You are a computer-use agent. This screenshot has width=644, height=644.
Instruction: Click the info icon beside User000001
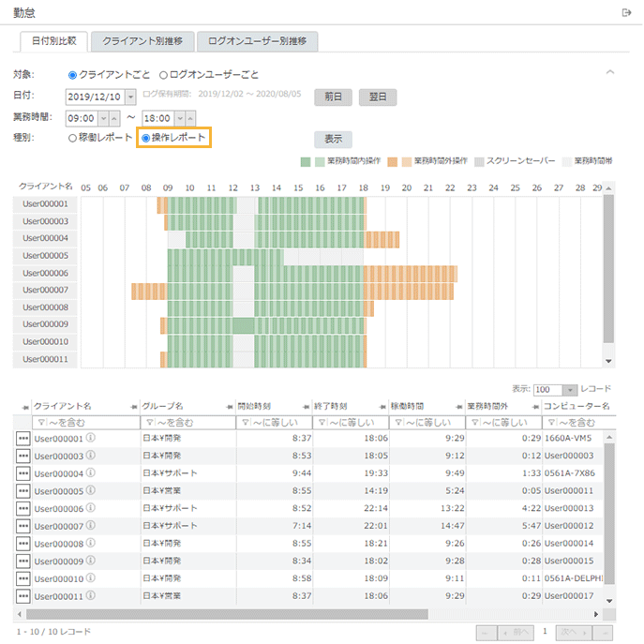pos(91,437)
